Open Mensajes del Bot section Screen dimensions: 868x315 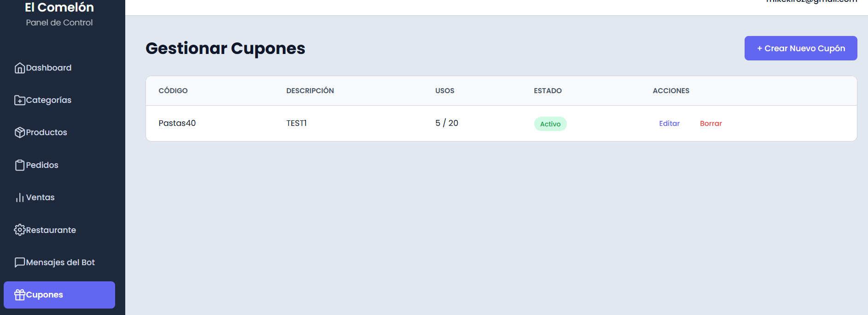pos(60,262)
